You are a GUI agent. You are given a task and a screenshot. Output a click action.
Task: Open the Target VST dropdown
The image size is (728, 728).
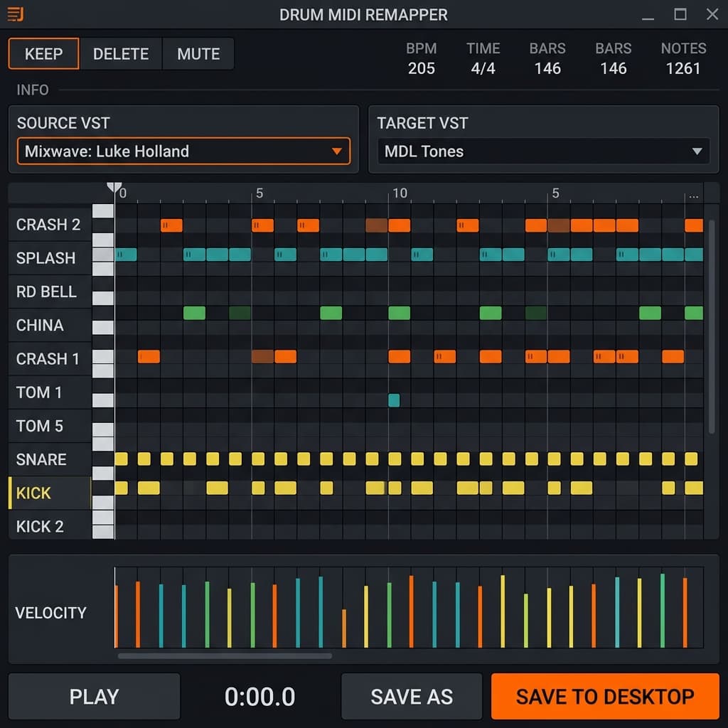(x=543, y=151)
